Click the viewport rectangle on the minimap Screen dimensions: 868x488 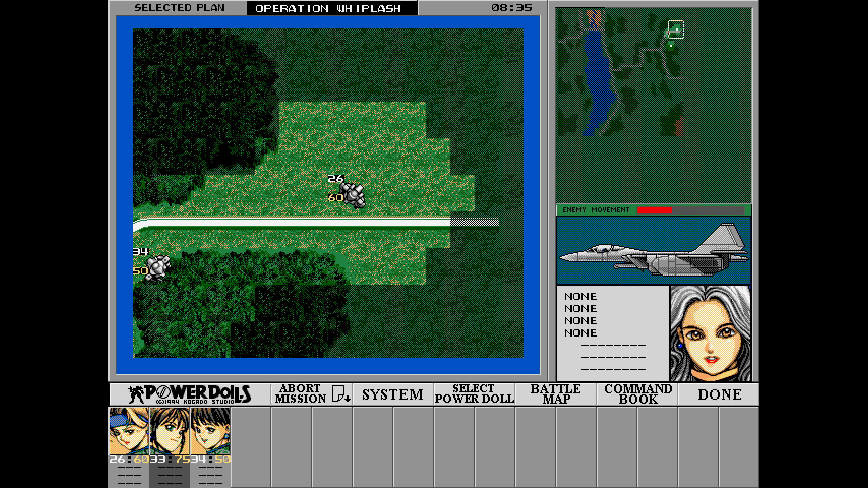pyautogui.click(x=676, y=29)
